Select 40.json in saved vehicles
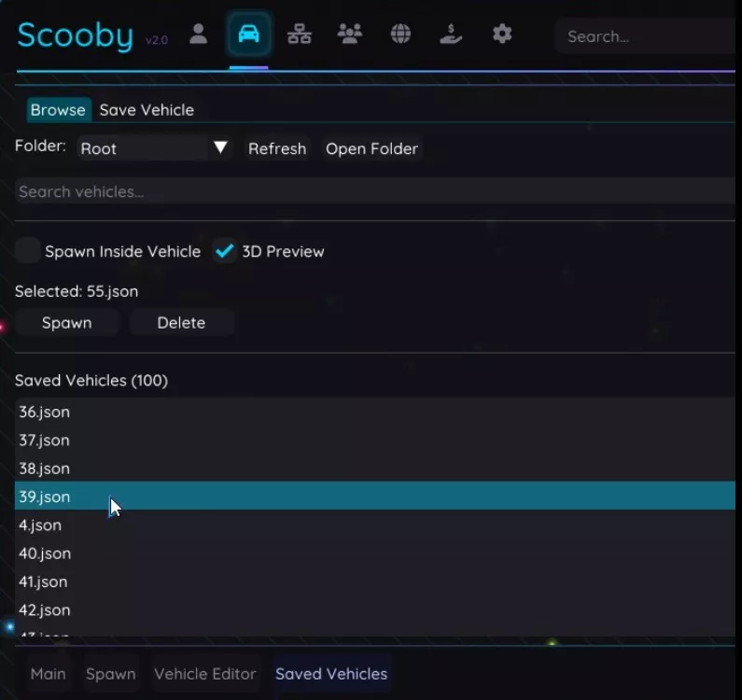742x700 pixels. tap(375, 553)
